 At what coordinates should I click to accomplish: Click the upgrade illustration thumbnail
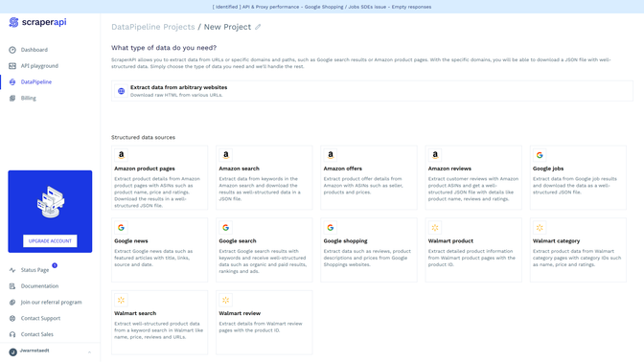point(50,202)
